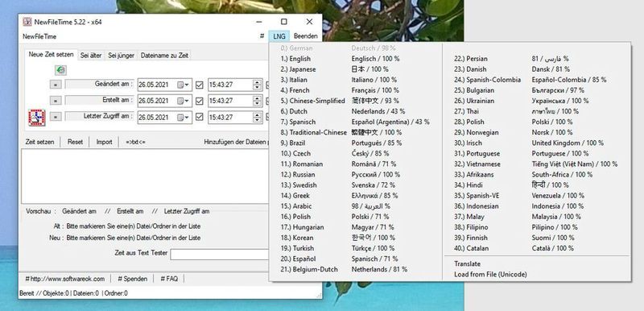Viewport: 644px width, 311px height.
Task: Select 1.) English from the language list
Action: (356, 59)
